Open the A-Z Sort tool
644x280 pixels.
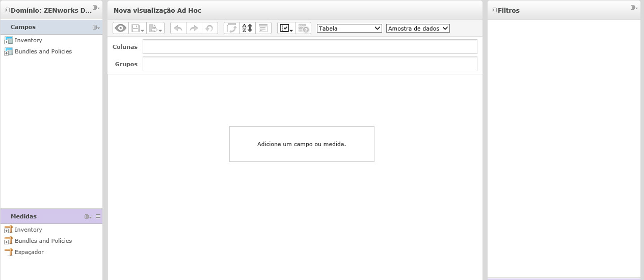coord(247,29)
